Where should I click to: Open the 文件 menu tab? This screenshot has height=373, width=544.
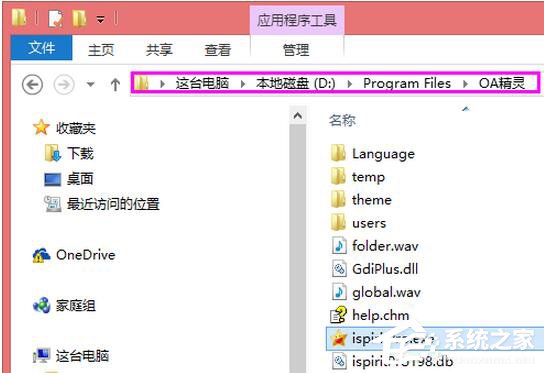[x=42, y=48]
